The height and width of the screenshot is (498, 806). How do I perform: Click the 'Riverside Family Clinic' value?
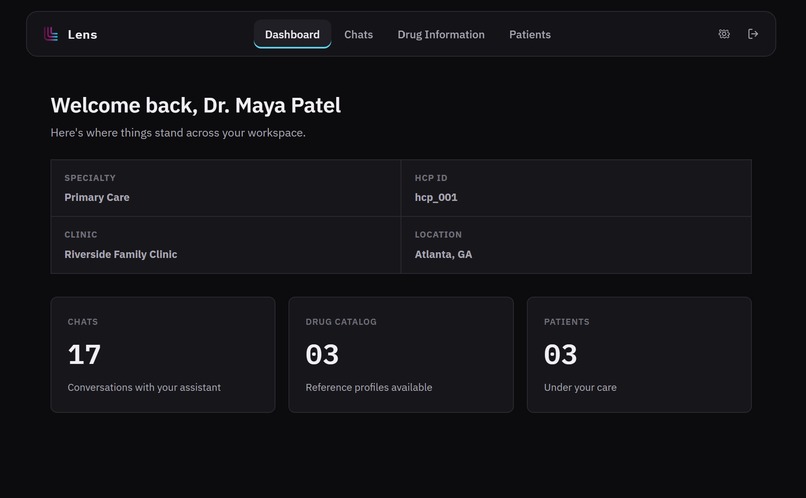pyautogui.click(x=121, y=254)
